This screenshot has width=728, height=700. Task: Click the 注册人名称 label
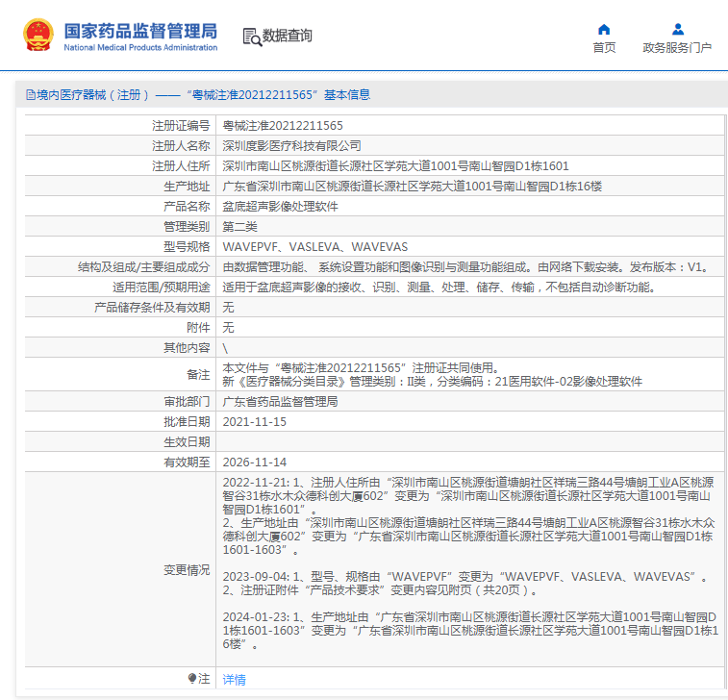click(181, 146)
